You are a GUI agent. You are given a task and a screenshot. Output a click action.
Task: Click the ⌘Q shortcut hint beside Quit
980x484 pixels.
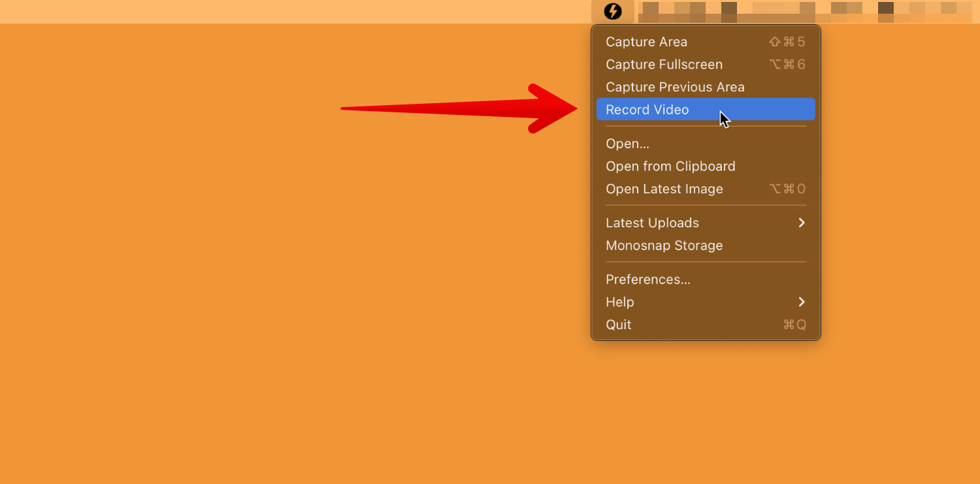794,325
